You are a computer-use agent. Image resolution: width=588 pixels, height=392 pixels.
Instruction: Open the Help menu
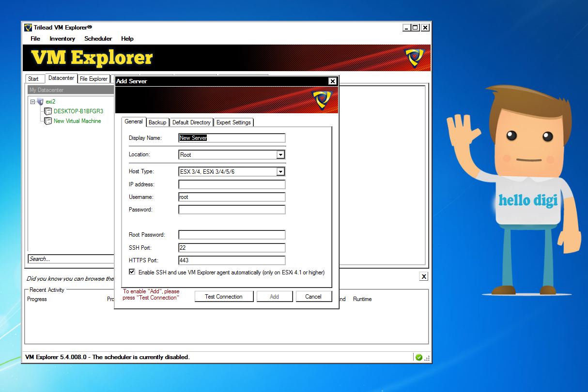tap(127, 39)
